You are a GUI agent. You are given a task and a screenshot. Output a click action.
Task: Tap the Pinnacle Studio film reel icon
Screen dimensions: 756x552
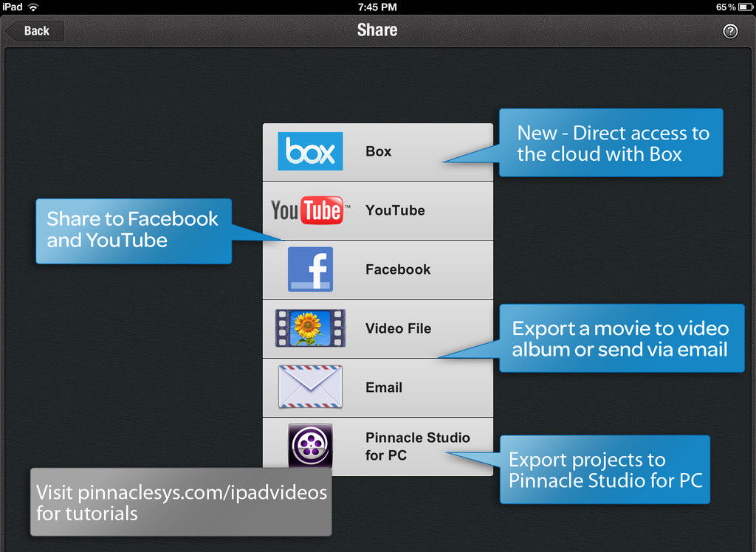point(310,446)
